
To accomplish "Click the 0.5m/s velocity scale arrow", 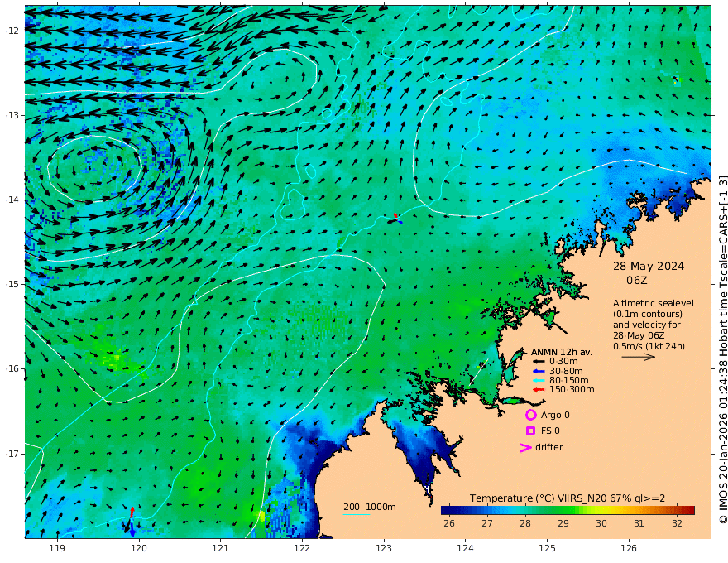I will coord(639,357).
